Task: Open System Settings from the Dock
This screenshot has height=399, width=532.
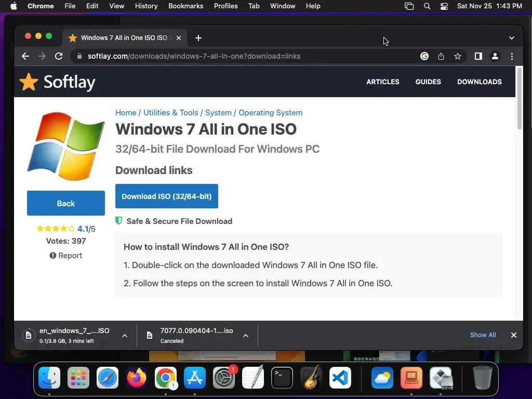Action: [224, 378]
